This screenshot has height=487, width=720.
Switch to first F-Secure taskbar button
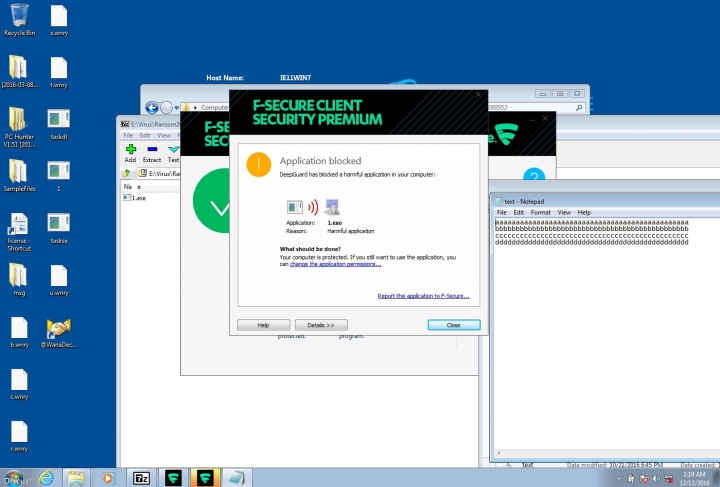coord(173,478)
